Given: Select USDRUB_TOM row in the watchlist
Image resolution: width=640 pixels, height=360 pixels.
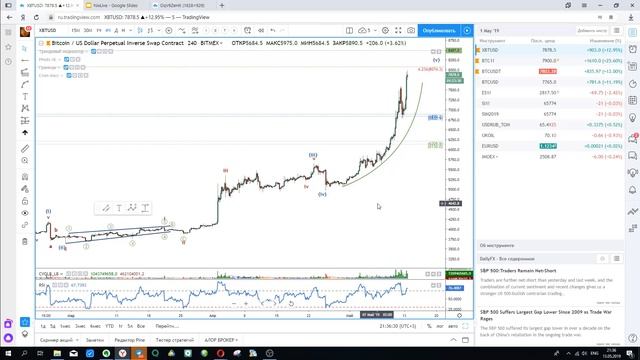Looking at the screenshot, I should click(549, 124).
